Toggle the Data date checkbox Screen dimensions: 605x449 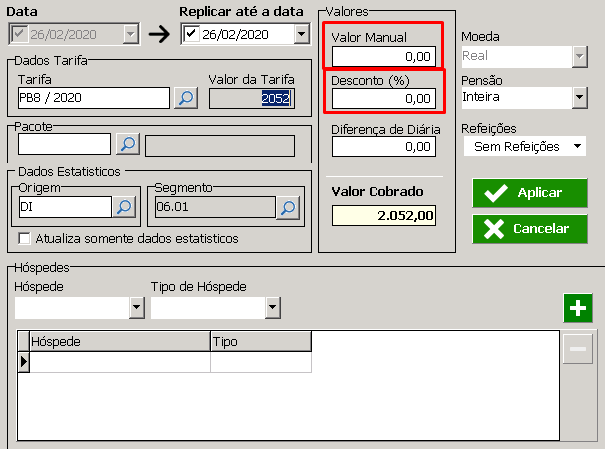point(19,34)
